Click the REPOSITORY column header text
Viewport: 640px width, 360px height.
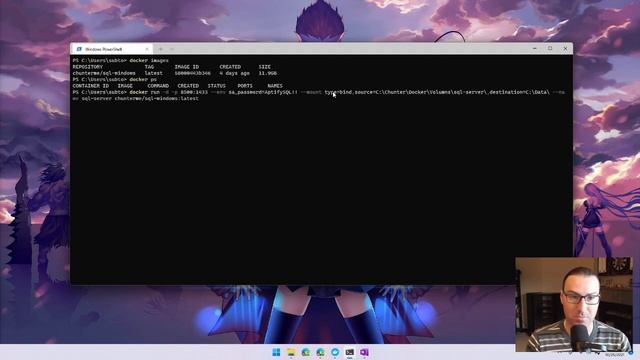click(x=88, y=67)
